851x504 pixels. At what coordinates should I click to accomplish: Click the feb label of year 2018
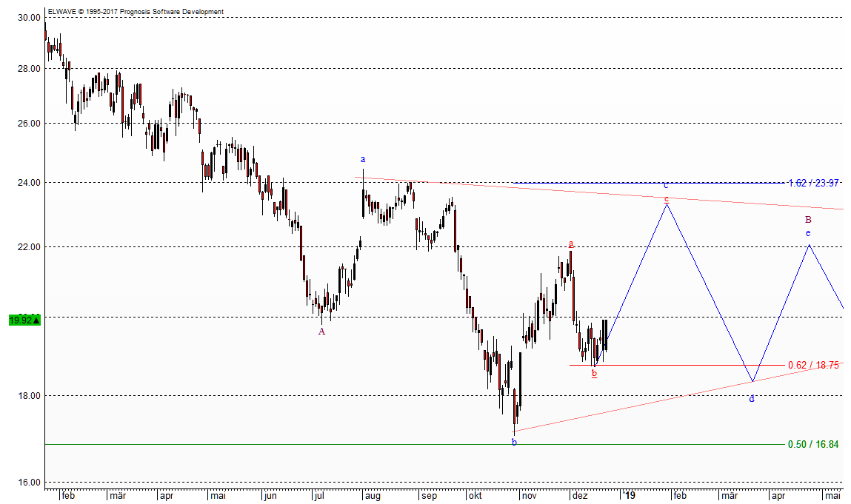click(68, 495)
